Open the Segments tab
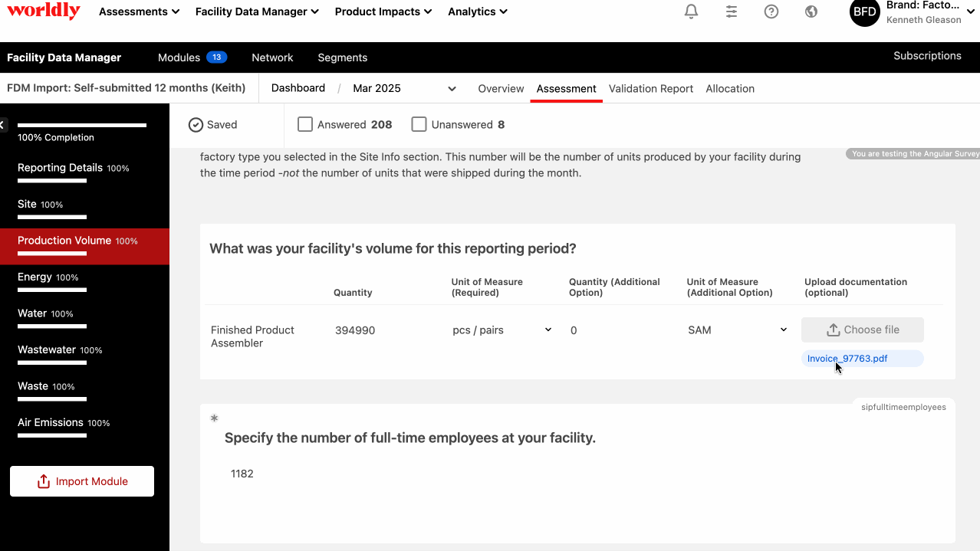The image size is (980, 551). 342,57
